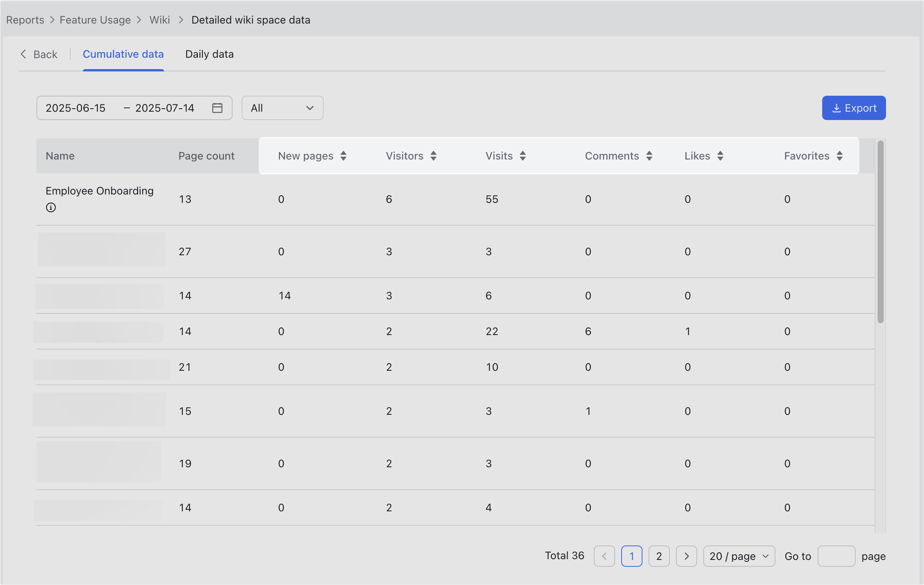Click the visits value 10
The width and height of the screenshot is (924, 585).
point(492,367)
